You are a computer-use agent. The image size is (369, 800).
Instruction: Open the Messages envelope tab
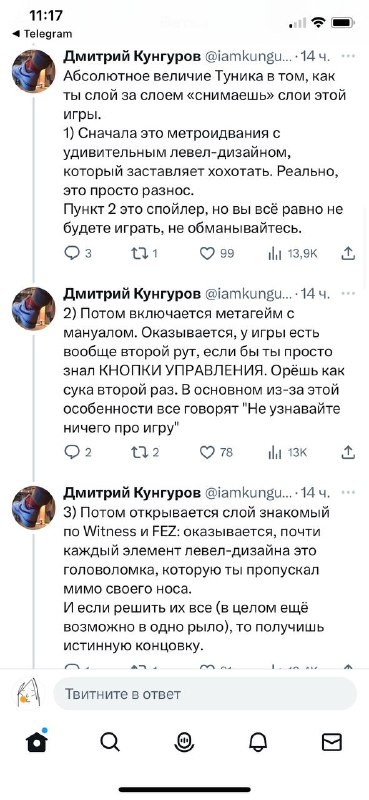(332, 742)
